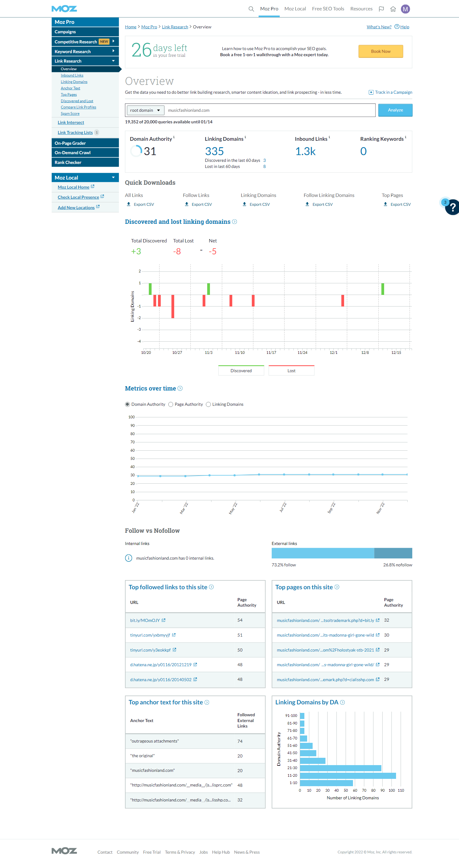Screen dimensions: 459x868
Task: Download All Links Export CSV
Action: point(140,204)
